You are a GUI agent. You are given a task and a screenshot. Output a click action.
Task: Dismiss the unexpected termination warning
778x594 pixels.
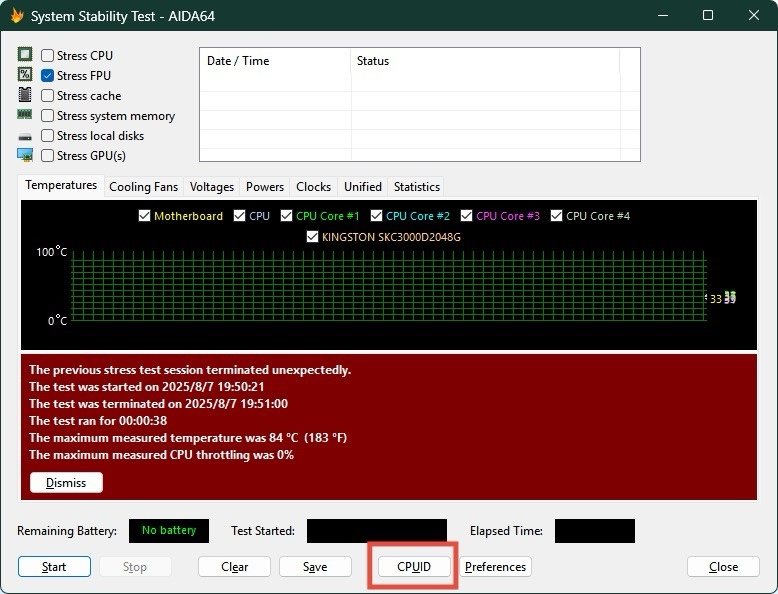[x=66, y=482]
